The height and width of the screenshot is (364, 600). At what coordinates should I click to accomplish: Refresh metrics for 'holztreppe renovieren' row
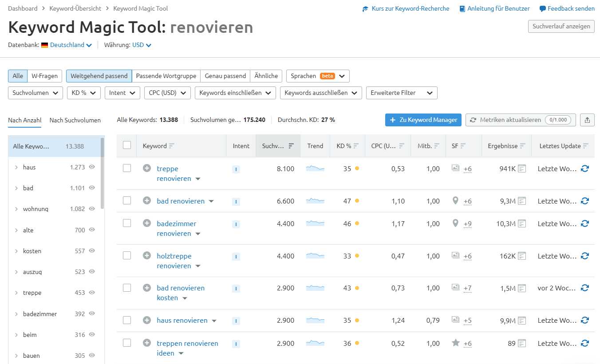(585, 256)
